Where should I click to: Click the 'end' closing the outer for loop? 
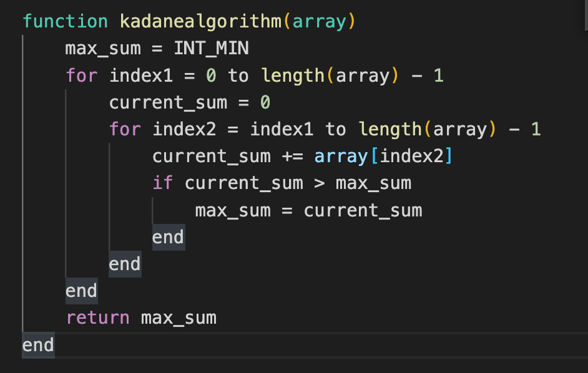[81, 291]
